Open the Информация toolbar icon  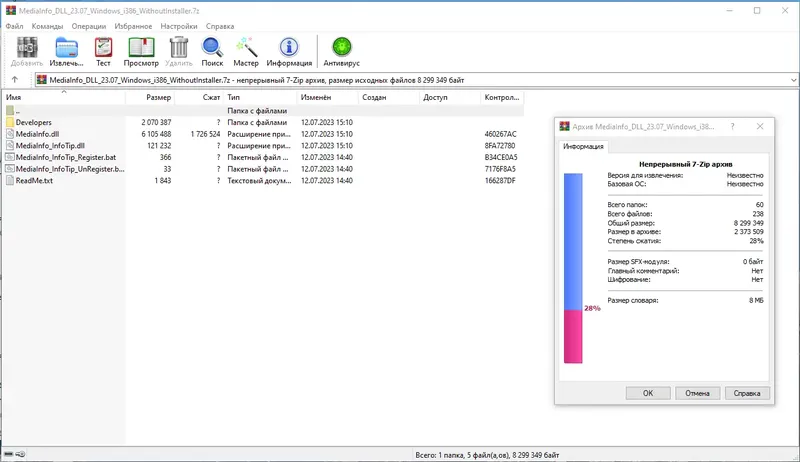point(289,47)
